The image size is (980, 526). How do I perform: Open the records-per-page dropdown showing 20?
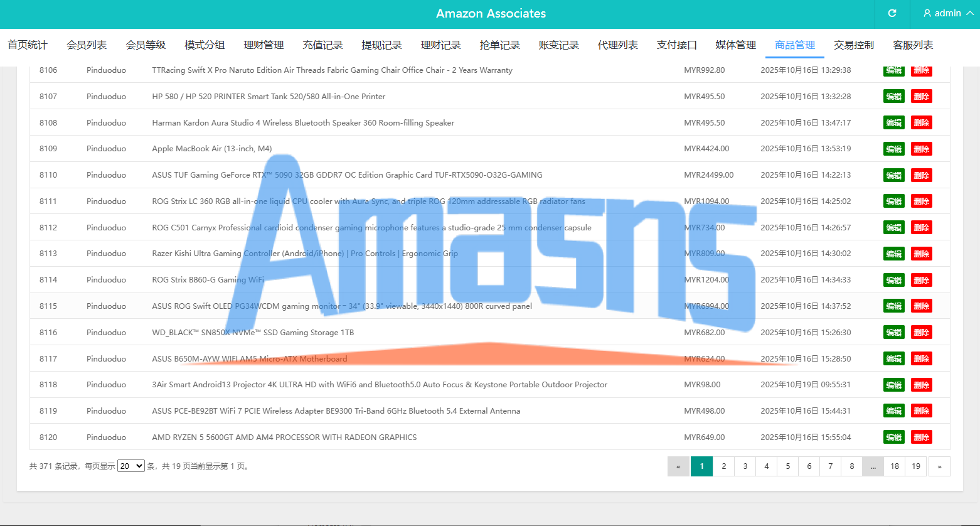tap(131, 466)
